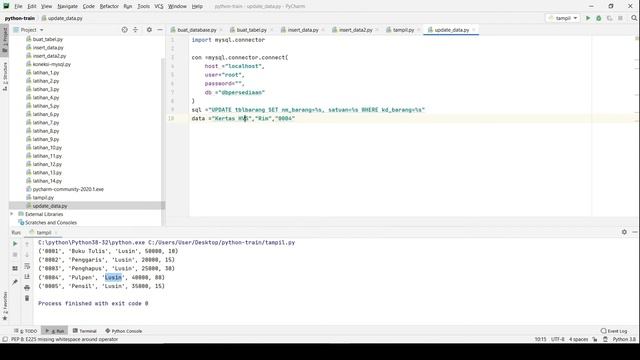The image size is (640, 360).
Task: Click python-train breadcrumb in navigation bar
Action: (x=20, y=18)
